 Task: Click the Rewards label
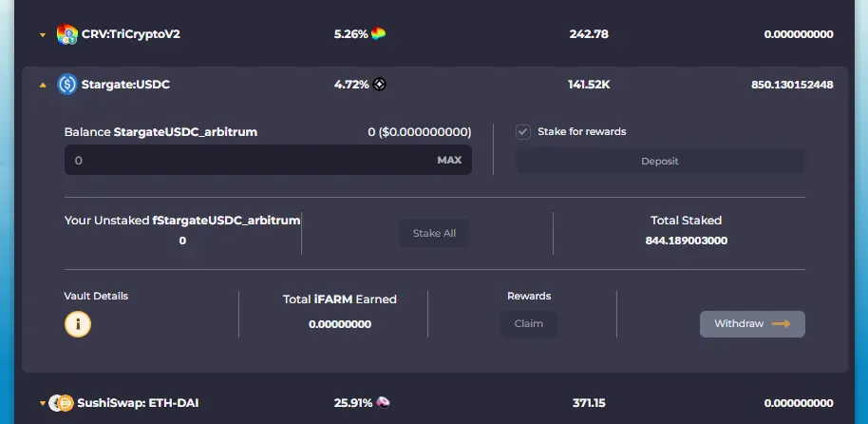pyautogui.click(x=529, y=296)
